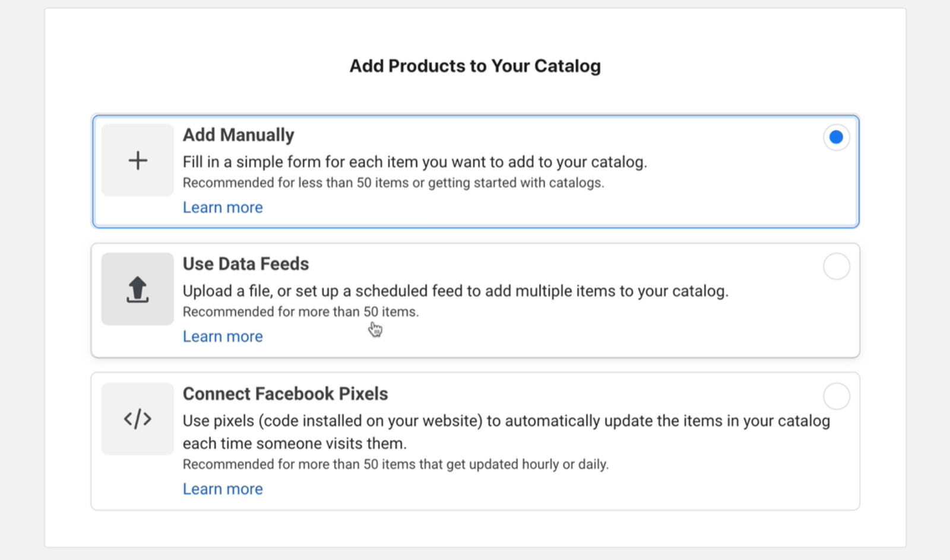Click the Use Data Feeds option title
950x560 pixels.
[x=246, y=264]
